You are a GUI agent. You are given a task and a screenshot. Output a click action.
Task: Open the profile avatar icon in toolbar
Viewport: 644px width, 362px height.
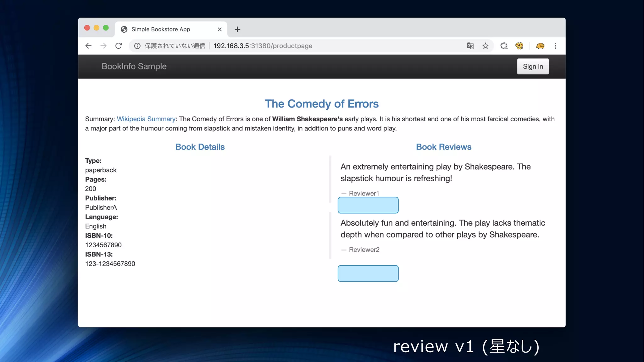click(540, 46)
